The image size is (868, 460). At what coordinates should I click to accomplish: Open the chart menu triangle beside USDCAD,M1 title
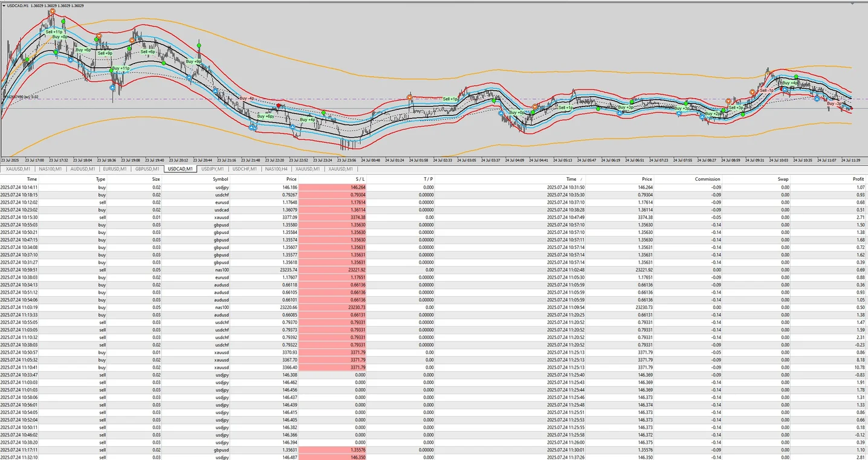pos(3,5)
